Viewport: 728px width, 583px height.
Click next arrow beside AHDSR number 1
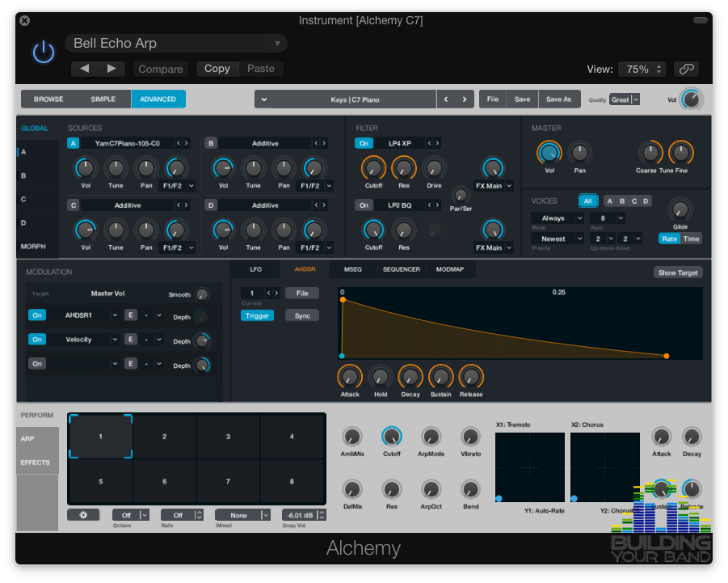(x=276, y=294)
